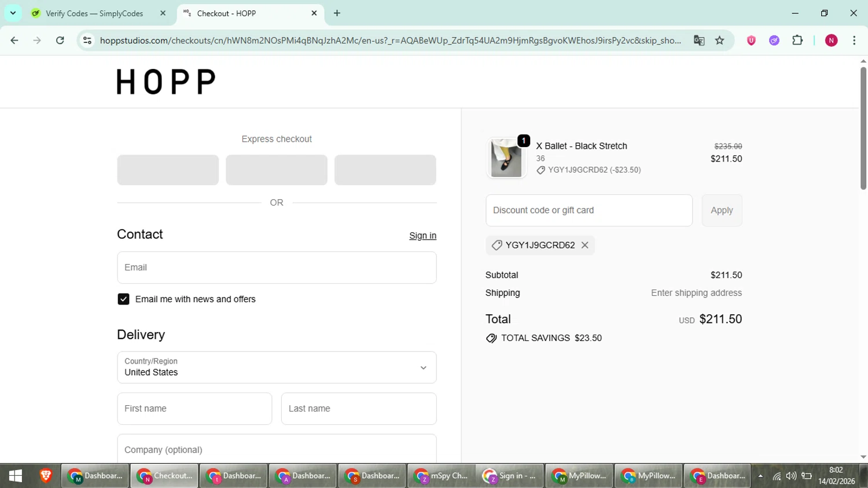The height and width of the screenshot is (488, 868).
Task: Go back to the previous page
Action: click(x=14, y=41)
